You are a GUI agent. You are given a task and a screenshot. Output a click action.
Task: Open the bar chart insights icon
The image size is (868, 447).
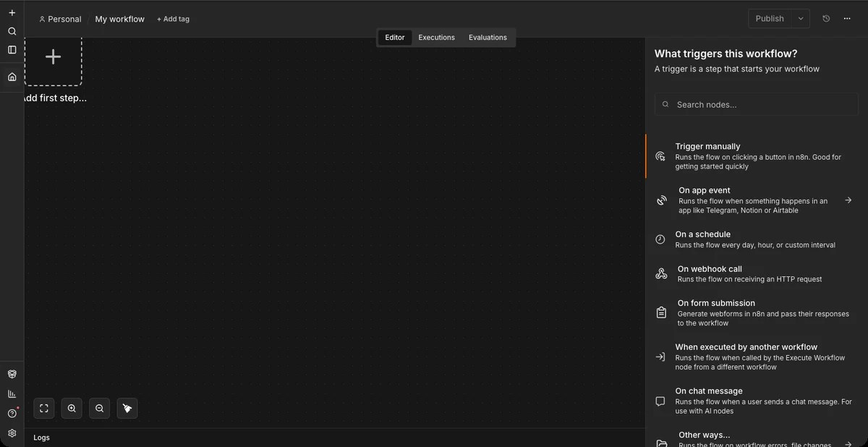click(12, 393)
